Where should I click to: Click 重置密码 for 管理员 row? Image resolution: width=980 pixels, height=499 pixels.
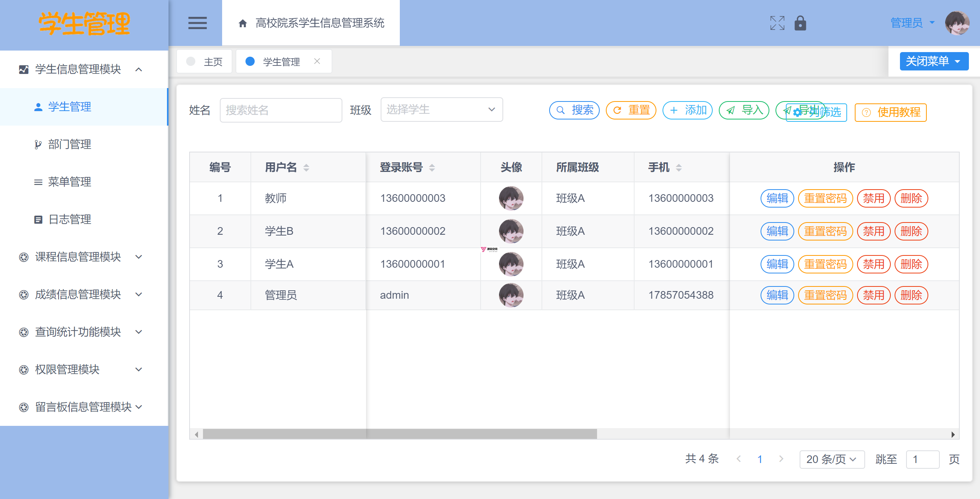[x=825, y=295]
